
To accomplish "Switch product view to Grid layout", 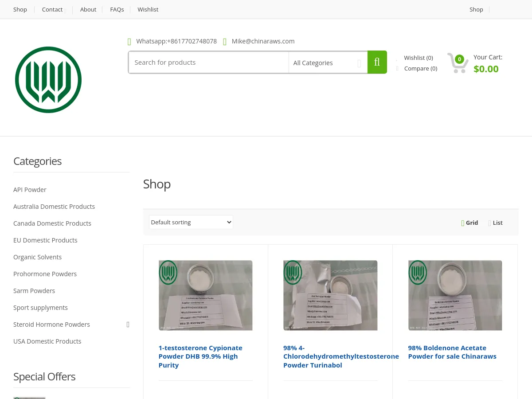I will point(469,223).
